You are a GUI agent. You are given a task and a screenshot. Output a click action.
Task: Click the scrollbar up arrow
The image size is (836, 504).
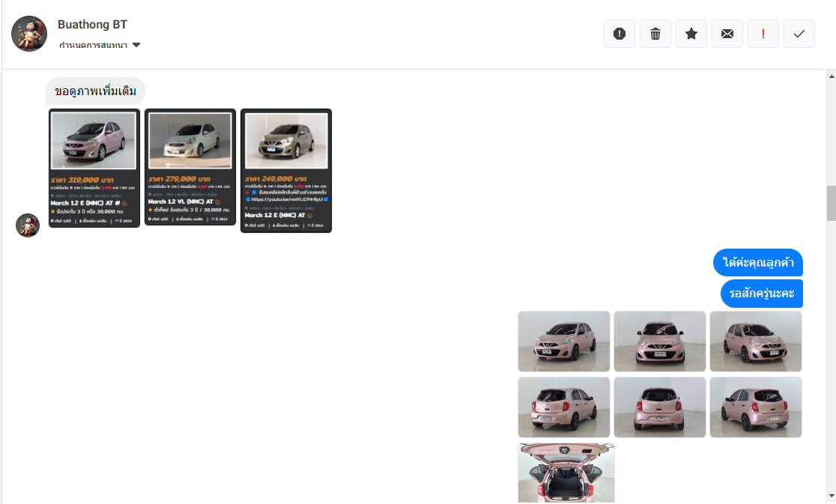pos(832,76)
